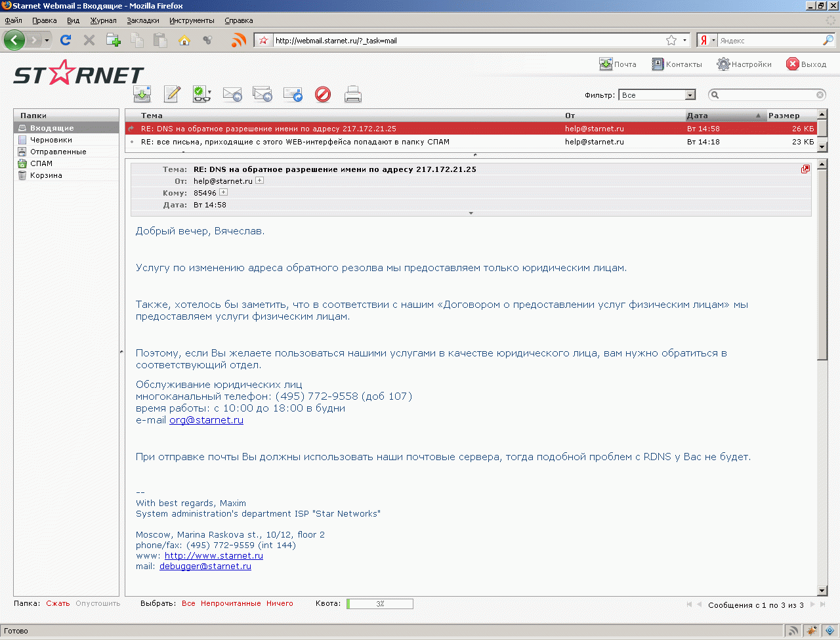840x640 pixels.
Task: Click the Квота usage bar showing 3%
Action: click(x=380, y=604)
